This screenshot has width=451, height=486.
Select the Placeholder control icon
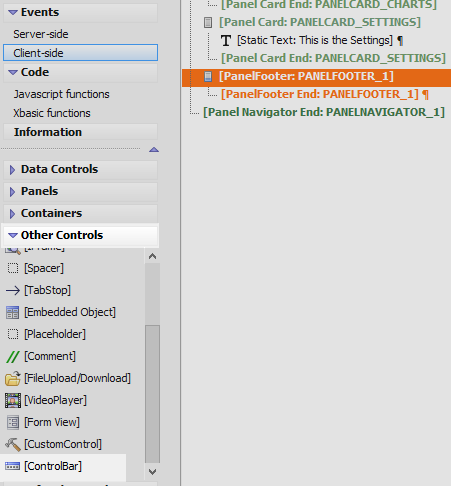pos(13,334)
